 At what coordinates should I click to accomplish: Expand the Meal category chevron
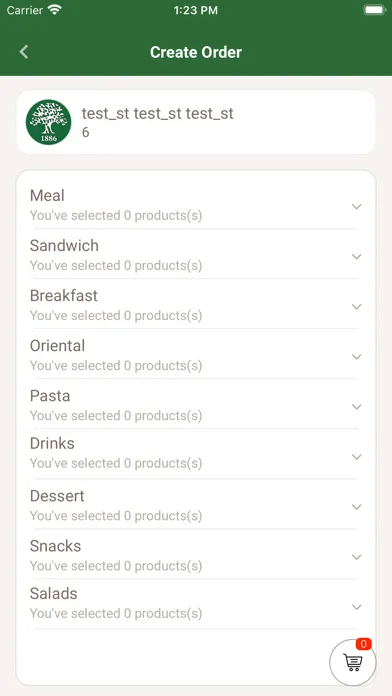(356, 206)
